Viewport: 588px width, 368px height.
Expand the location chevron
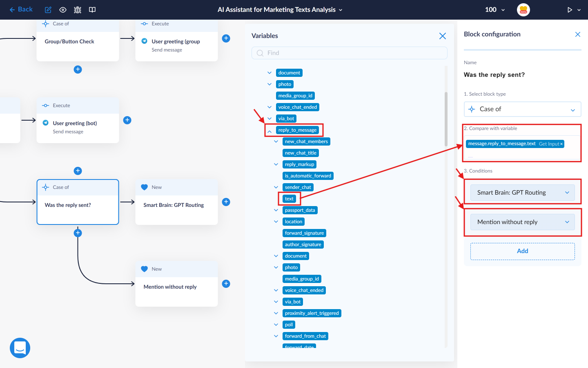click(276, 222)
